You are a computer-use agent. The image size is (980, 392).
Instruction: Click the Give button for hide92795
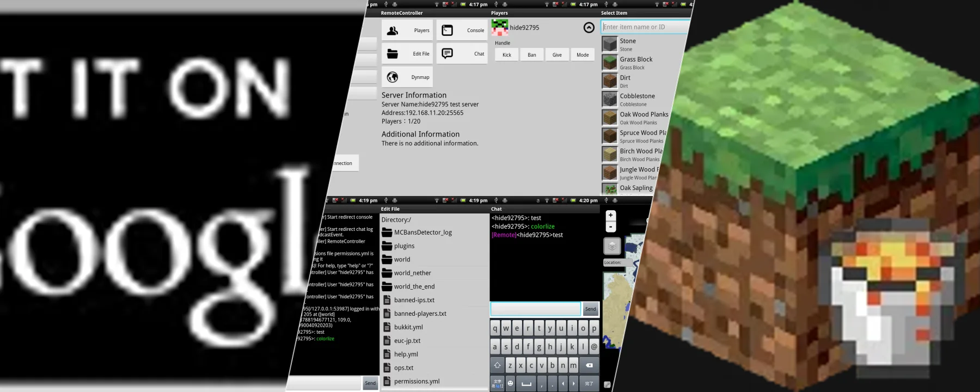pyautogui.click(x=557, y=55)
